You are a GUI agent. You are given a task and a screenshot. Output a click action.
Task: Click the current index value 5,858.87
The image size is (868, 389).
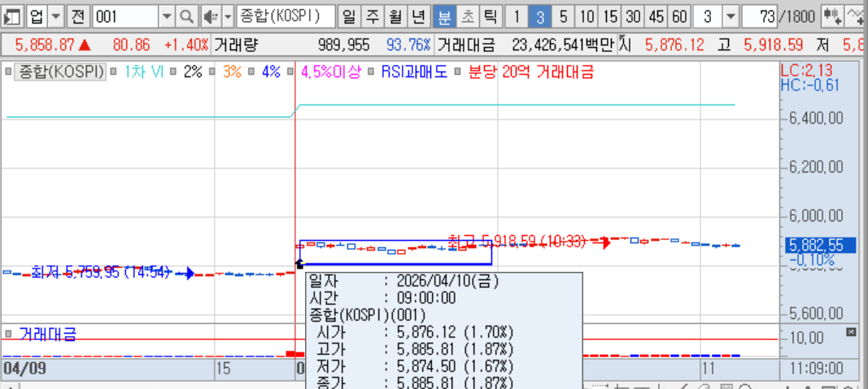click(46, 46)
